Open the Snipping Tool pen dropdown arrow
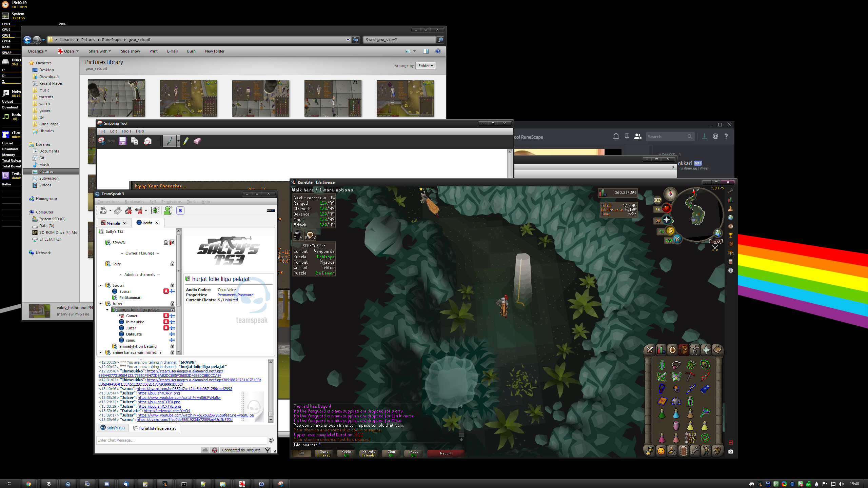The width and height of the screenshot is (868, 488). coord(178,141)
